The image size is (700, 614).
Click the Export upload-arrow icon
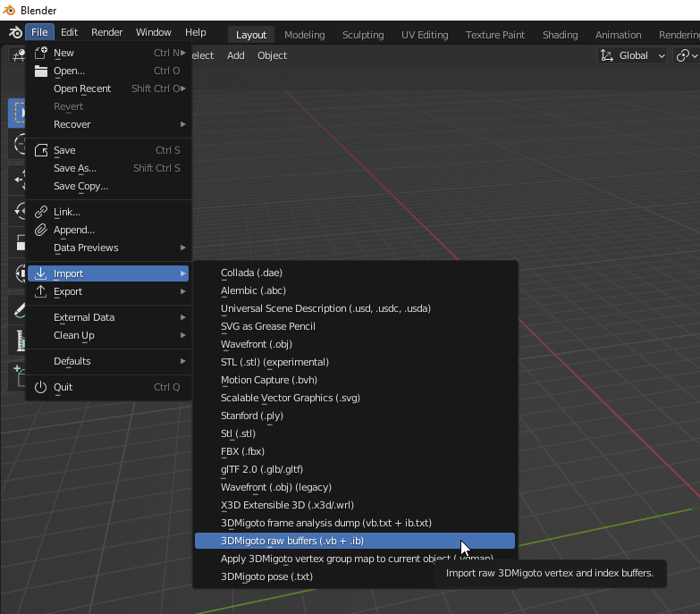click(x=41, y=291)
